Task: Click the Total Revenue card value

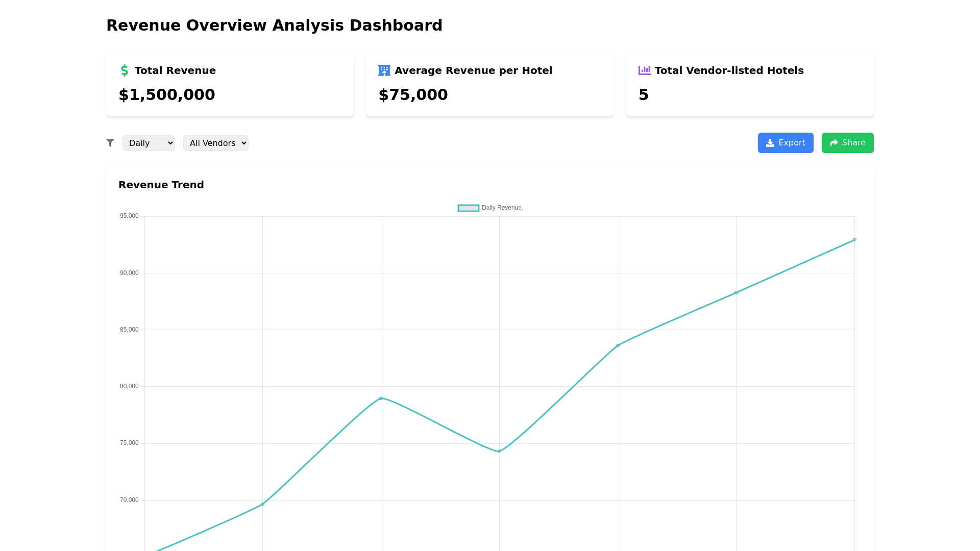Action: [167, 95]
